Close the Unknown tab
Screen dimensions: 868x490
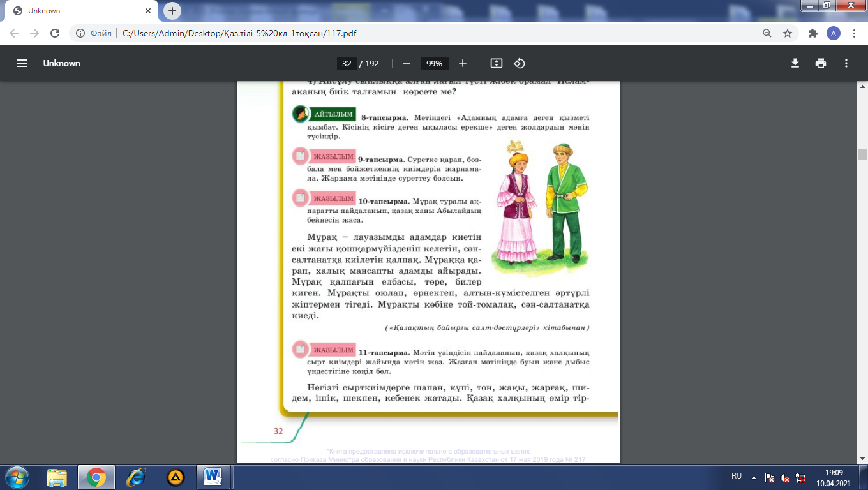pyautogui.click(x=149, y=11)
